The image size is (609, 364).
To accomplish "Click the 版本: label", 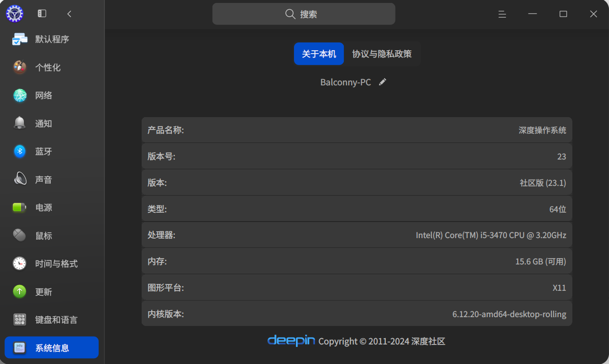I will point(157,182).
